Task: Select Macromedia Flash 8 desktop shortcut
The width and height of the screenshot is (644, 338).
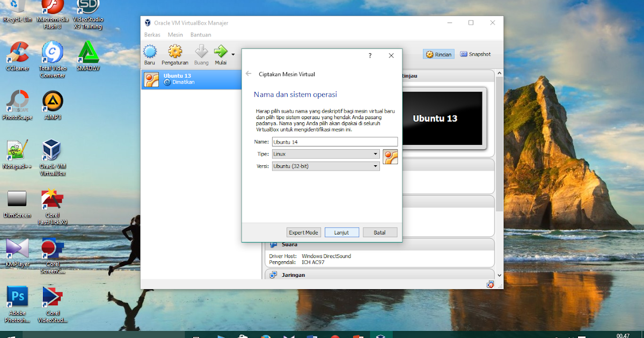Action: click(x=53, y=13)
